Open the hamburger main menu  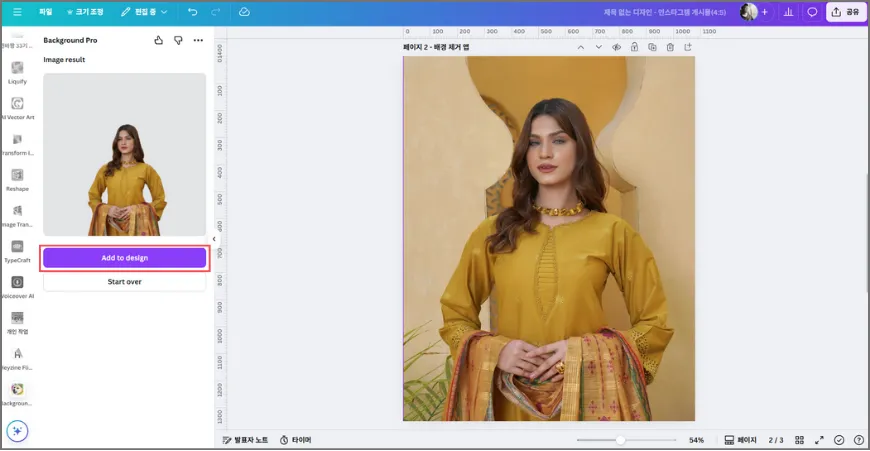17,12
